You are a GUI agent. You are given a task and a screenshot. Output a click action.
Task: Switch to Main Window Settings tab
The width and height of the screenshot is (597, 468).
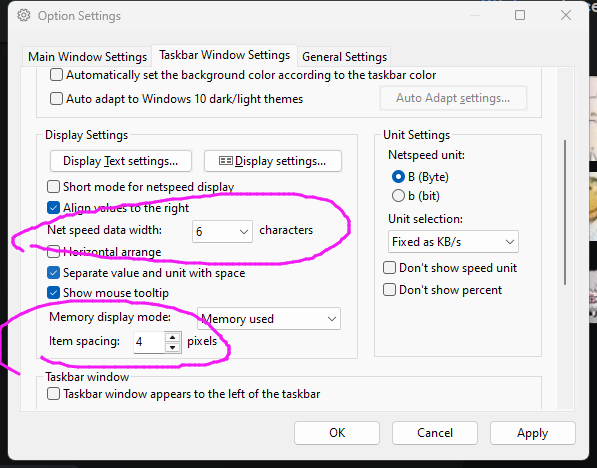pos(88,57)
